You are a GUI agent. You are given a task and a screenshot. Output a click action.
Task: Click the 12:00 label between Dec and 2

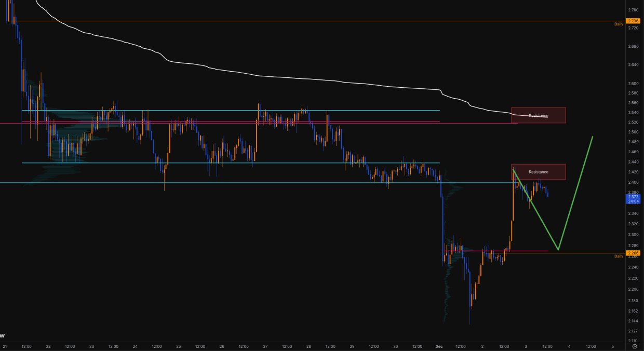tap(461, 346)
